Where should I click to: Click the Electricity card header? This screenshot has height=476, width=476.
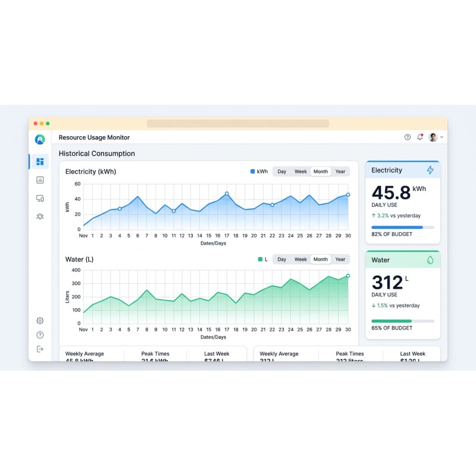pos(403,170)
